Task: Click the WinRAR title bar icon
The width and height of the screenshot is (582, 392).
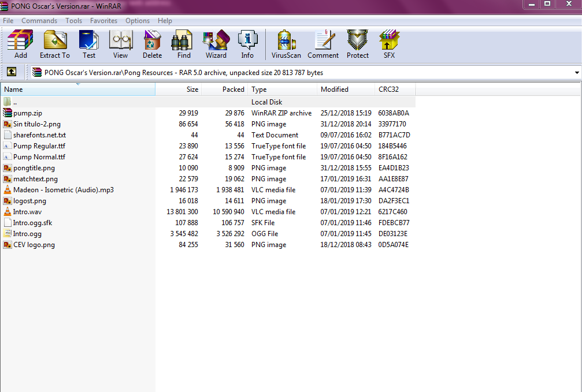Action: click(x=4, y=6)
